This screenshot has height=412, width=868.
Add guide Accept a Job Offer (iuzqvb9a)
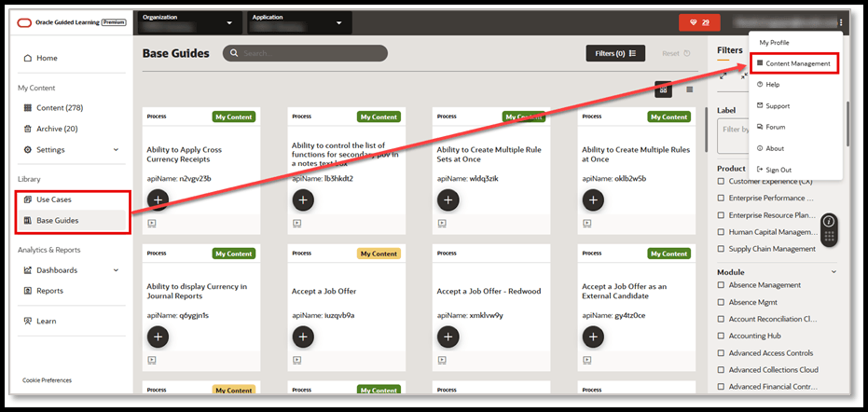[x=303, y=336]
